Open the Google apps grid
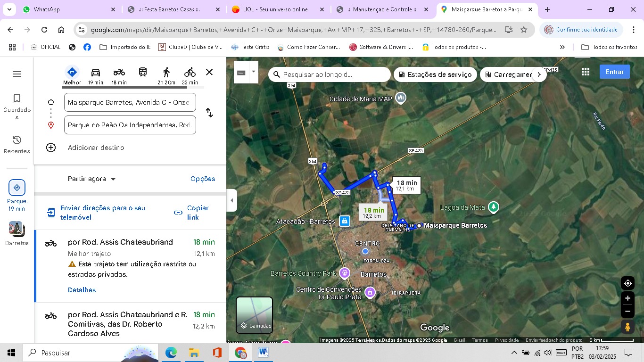This screenshot has width=644, height=362. tap(586, 72)
